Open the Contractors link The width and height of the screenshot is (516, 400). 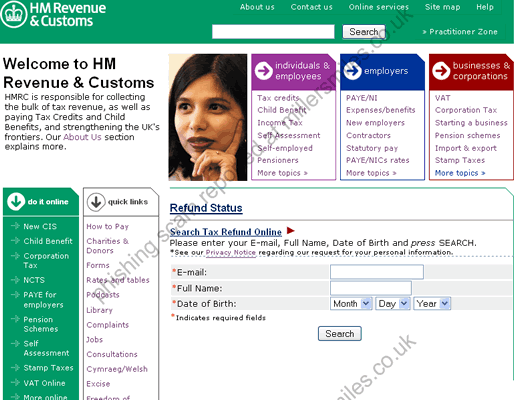click(x=368, y=135)
